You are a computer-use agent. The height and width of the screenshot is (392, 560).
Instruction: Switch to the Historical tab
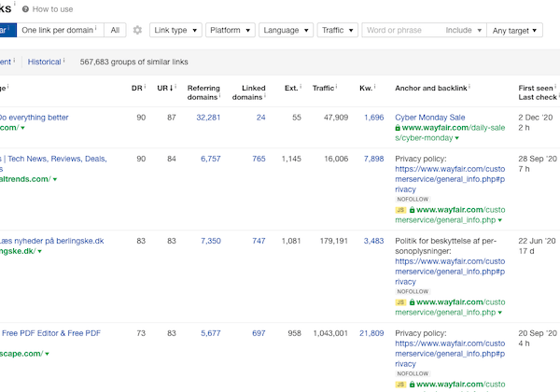coord(44,62)
